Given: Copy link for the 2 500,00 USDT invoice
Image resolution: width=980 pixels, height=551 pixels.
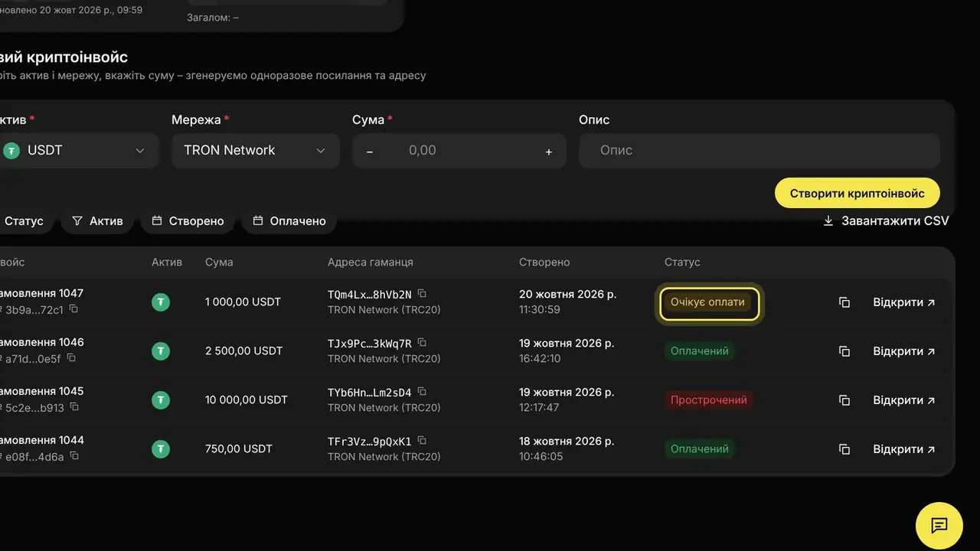Looking at the screenshot, I should pos(844,351).
